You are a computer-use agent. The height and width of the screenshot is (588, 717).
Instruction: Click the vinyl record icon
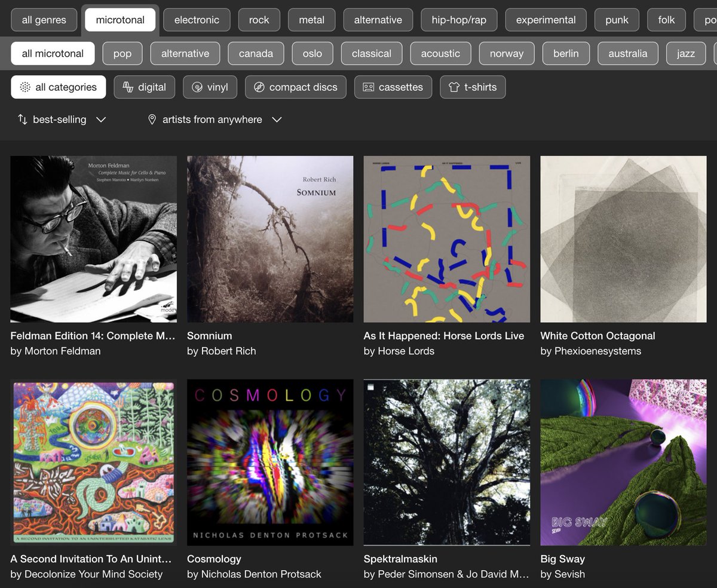(197, 87)
